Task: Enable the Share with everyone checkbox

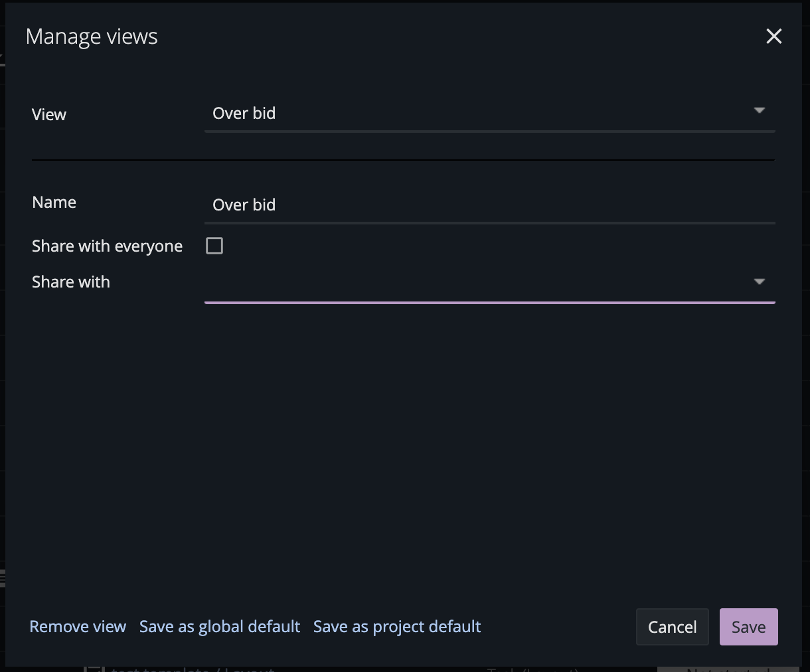Action: click(214, 245)
